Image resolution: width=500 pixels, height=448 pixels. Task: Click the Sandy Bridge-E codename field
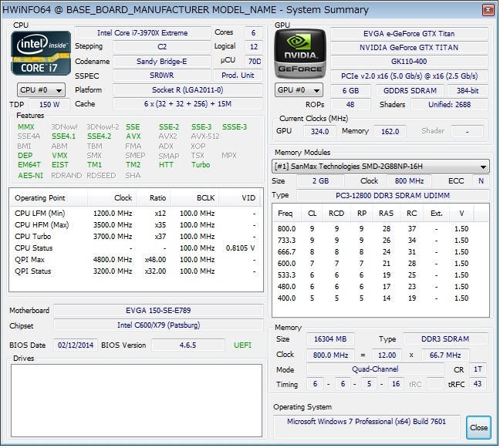pyautogui.click(x=162, y=61)
